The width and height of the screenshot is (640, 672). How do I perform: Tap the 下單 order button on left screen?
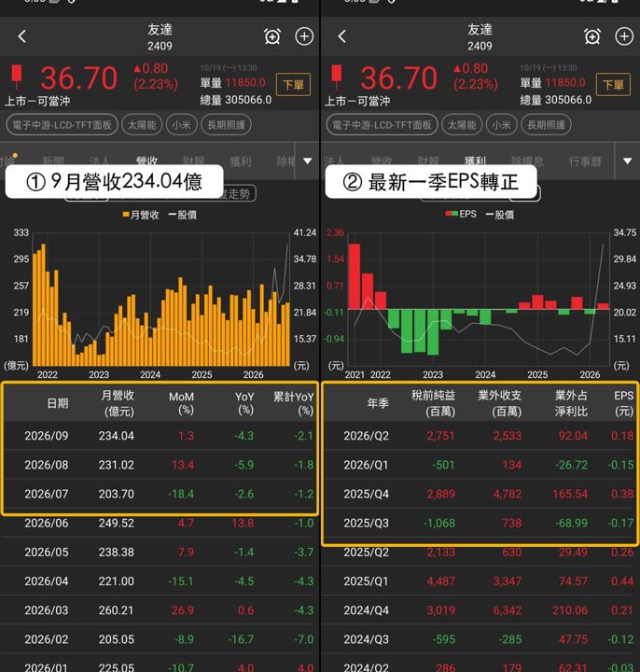[x=294, y=84]
